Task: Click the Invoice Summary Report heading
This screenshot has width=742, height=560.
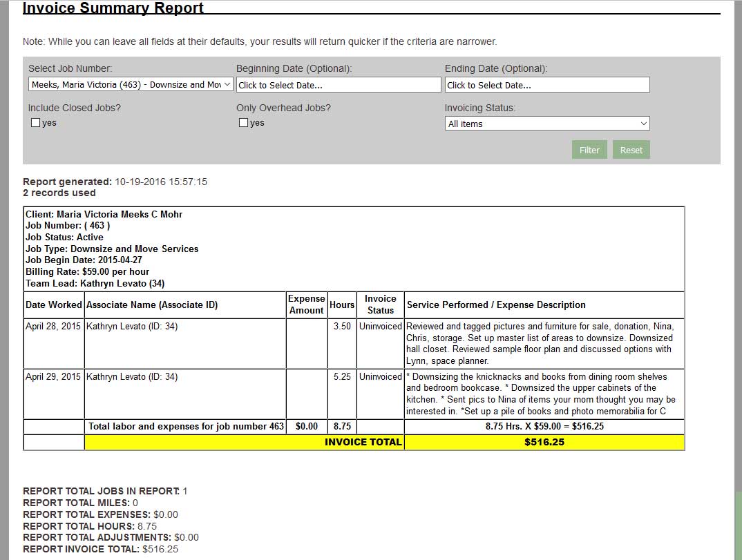Action: [x=112, y=8]
